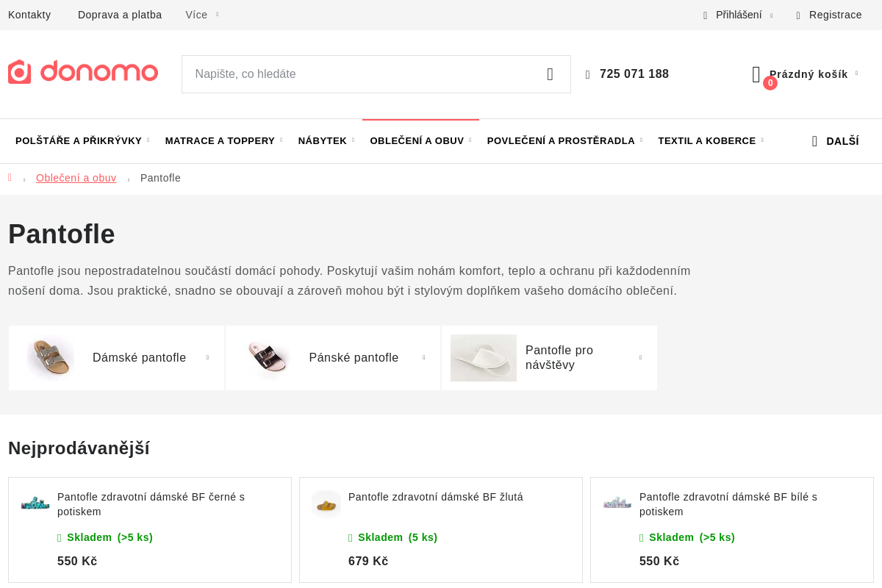Open the Nábytek menu
This screenshot has width=882, height=588.
pyautogui.click(x=325, y=141)
